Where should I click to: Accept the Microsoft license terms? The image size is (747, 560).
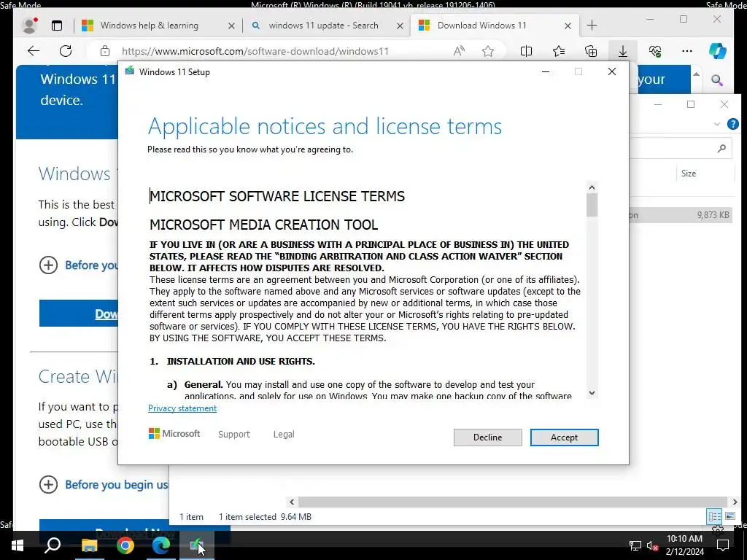pos(564,437)
